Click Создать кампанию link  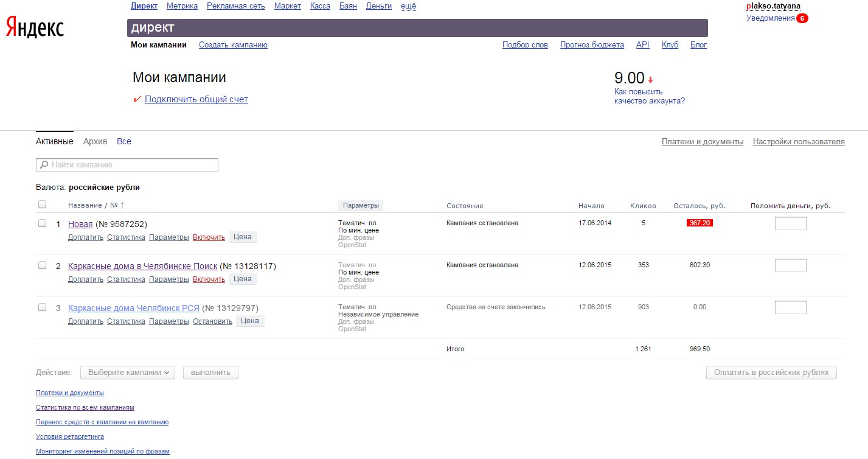(233, 45)
